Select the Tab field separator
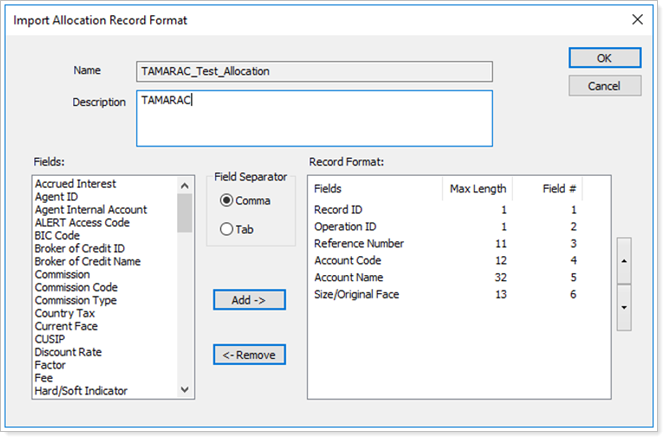667x441 pixels. [x=227, y=230]
